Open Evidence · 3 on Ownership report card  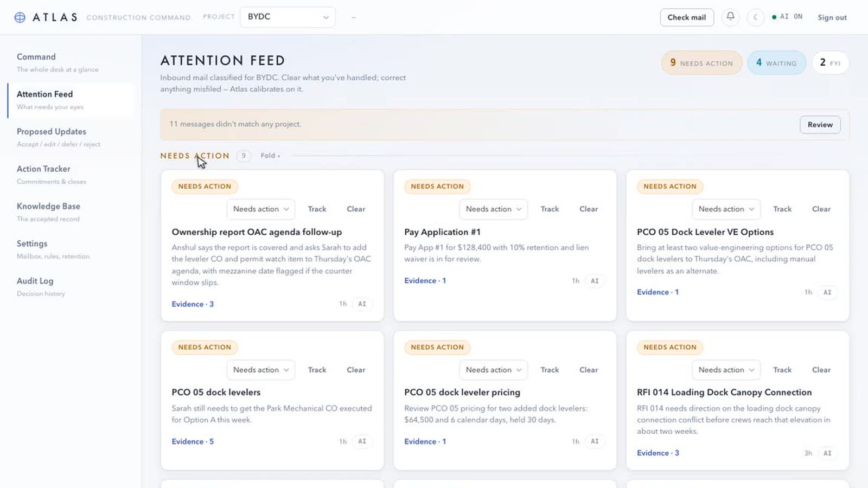pyautogui.click(x=193, y=304)
